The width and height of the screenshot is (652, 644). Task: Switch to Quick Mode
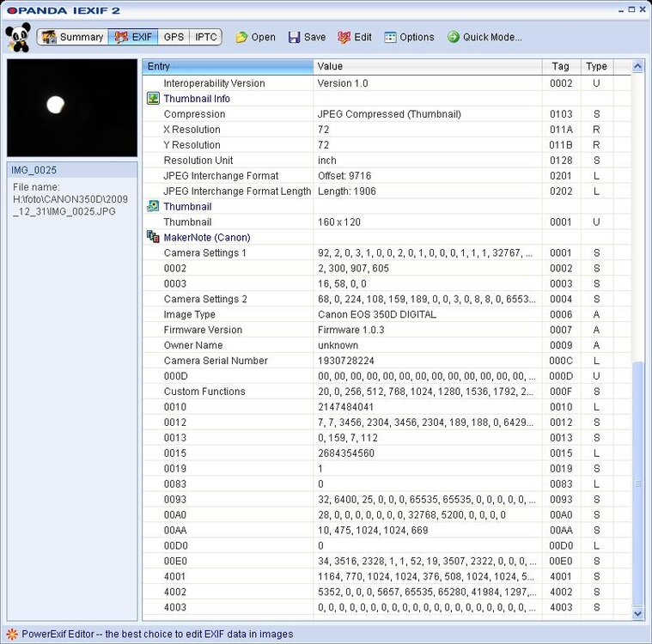click(x=484, y=38)
